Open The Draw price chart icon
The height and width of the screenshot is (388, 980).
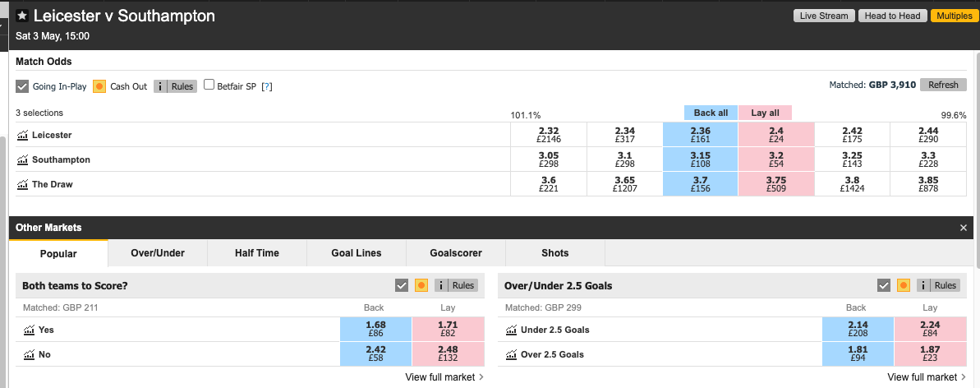[22, 185]
